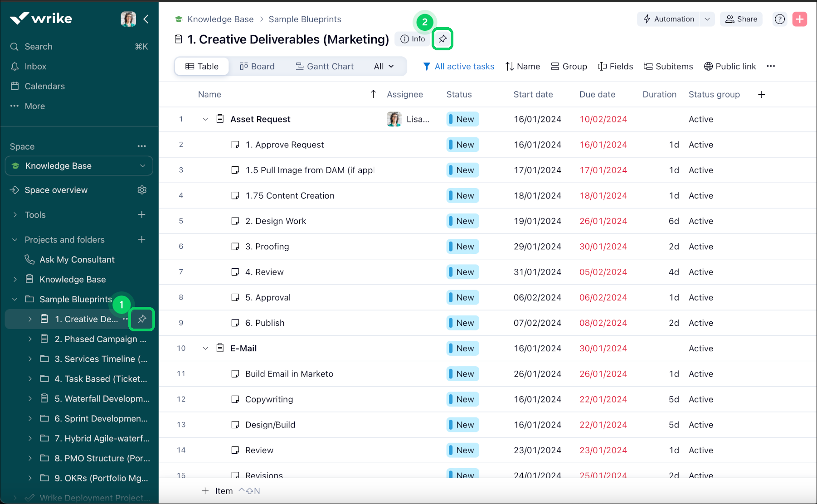Open the Knowledge Base space dropdown

point(142,166)
